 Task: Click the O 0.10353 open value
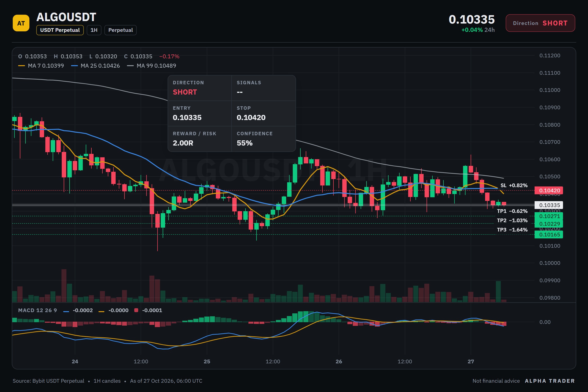[33, 56]
